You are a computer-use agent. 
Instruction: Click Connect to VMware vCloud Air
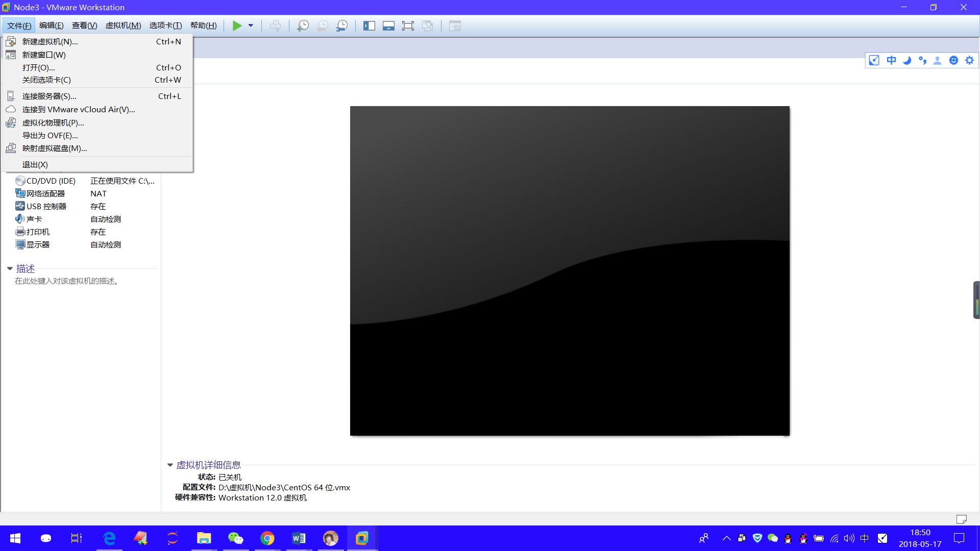[x=79, y=110]
